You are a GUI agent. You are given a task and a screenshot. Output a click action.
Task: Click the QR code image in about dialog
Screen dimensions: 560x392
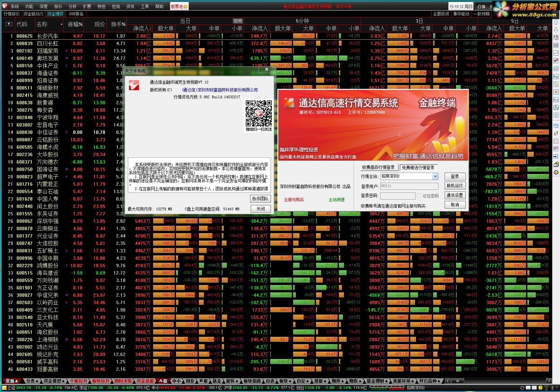[x=258, y=113]
